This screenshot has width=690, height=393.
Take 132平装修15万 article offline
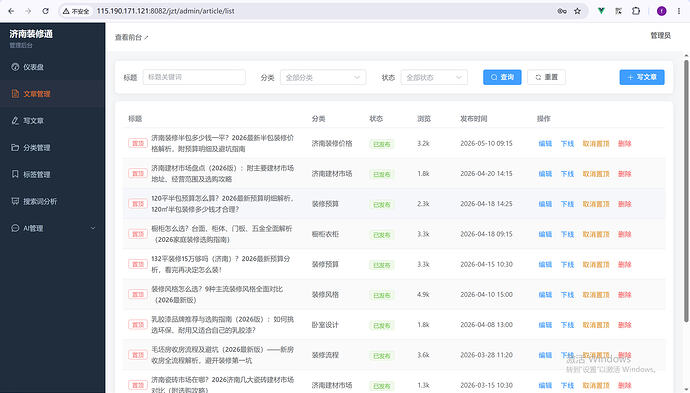click(x=567, y=264)
